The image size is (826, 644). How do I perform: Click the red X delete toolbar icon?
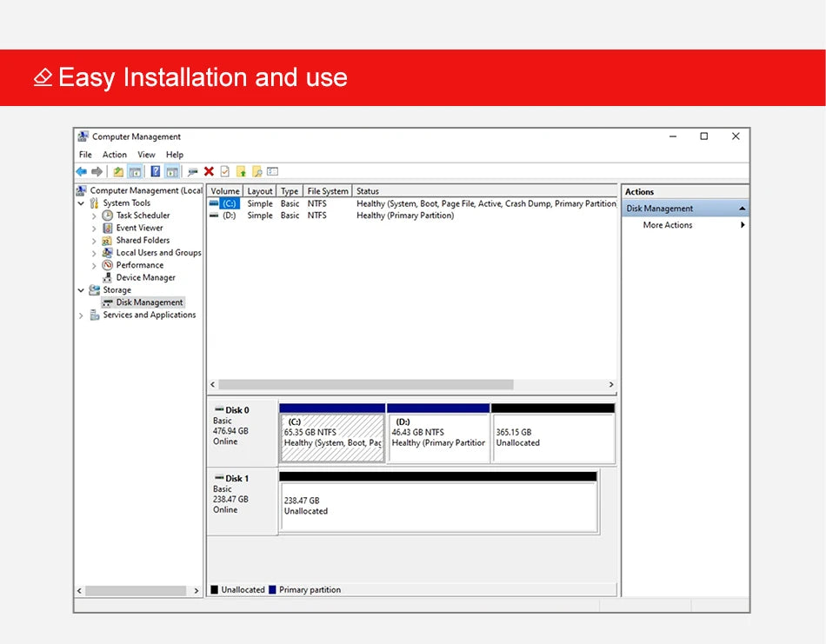point(209,172)
